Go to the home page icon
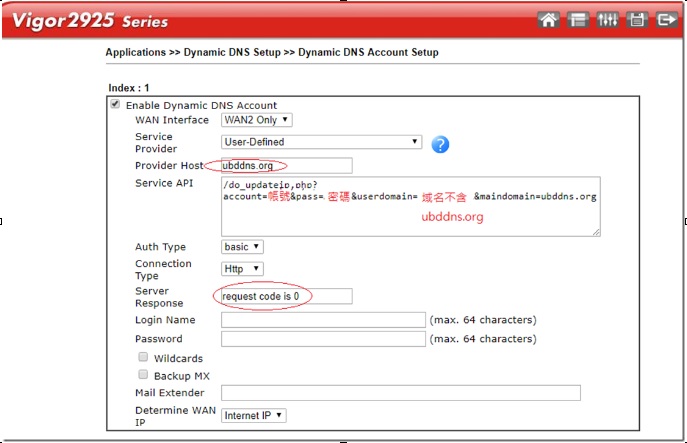Viewport: 687px width, 443px height. coord(548,20)
